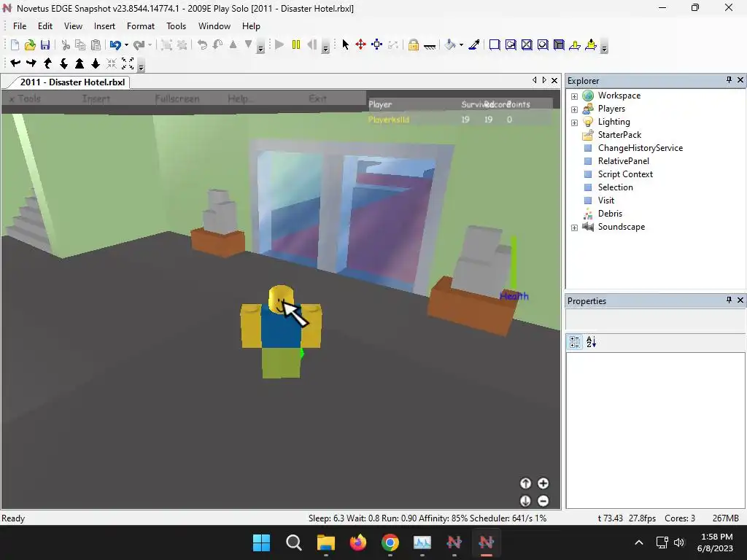Expand the Workspace tree node

point(574,96)
